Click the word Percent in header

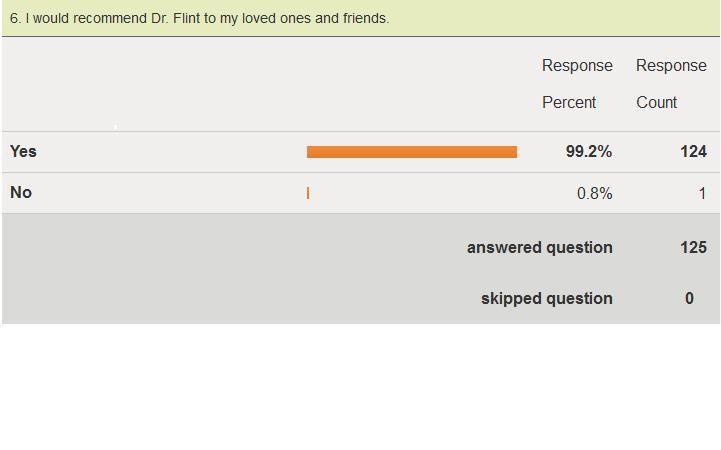pos(569,102)
